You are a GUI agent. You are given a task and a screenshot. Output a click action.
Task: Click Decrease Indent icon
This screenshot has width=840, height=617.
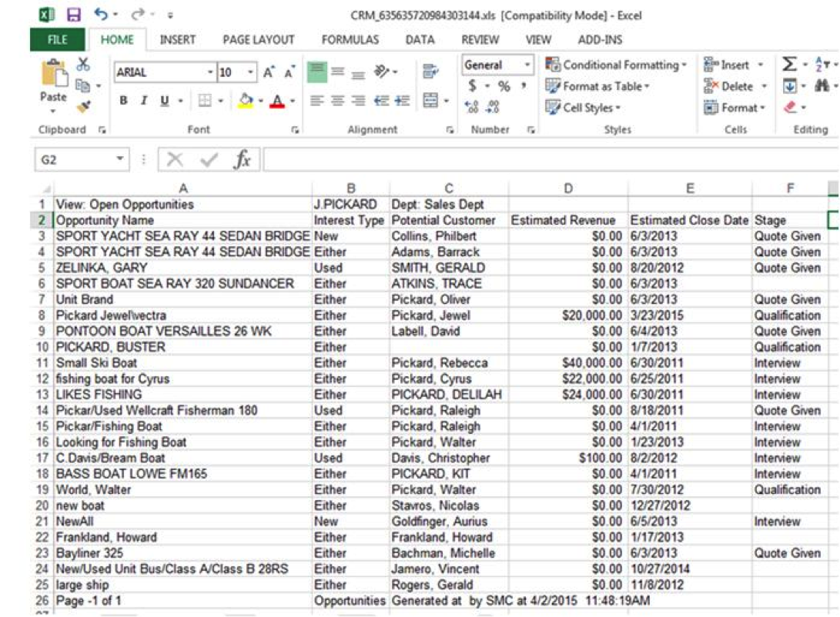point(381,101)
